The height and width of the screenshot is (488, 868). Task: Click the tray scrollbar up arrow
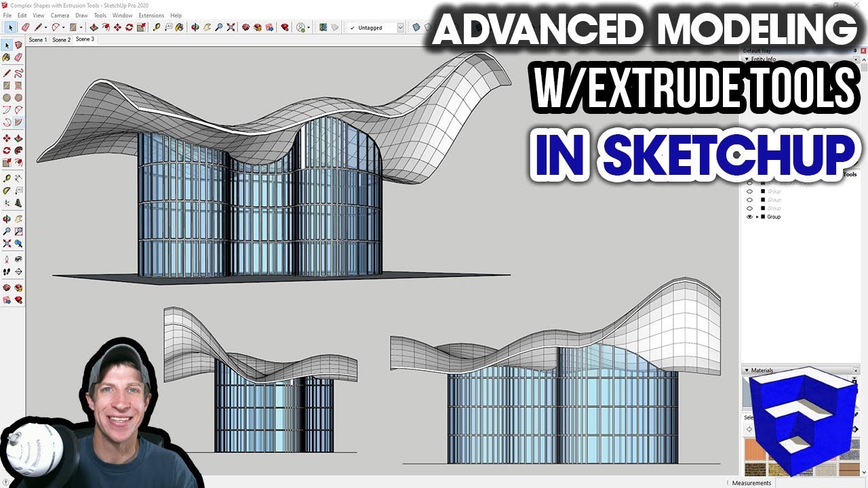coord(863,60)
